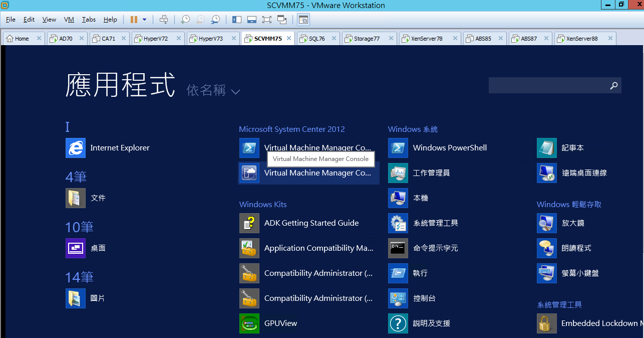
Task: Open 桌面 desktop tile icon
Action: coord(76,248)
